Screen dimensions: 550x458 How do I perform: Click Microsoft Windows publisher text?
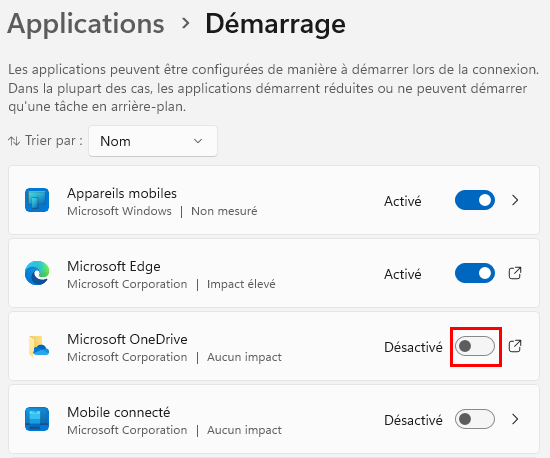119,211
